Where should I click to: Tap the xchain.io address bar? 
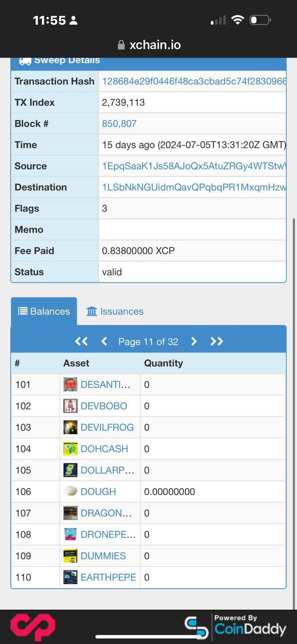click(148, 45)
